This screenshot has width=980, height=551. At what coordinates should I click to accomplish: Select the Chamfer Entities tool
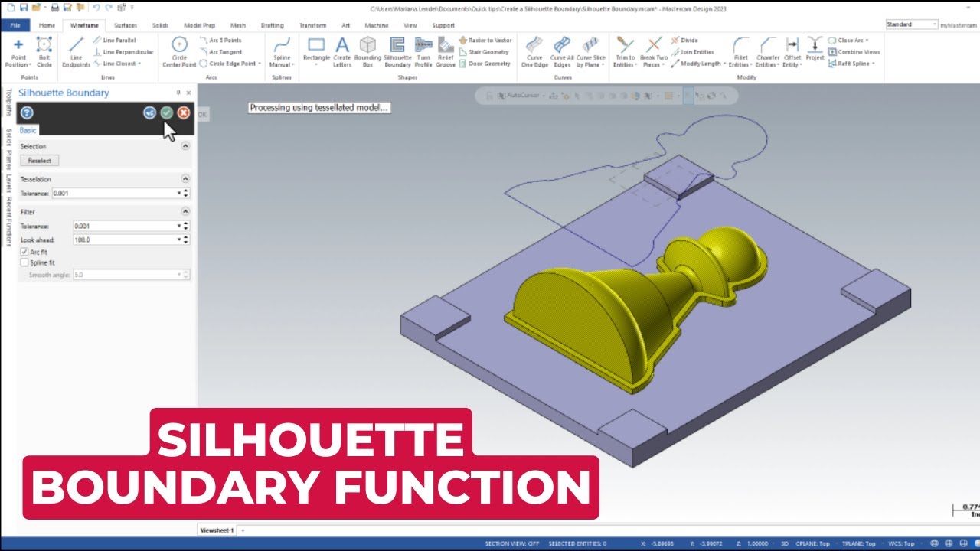pos(768,52)
